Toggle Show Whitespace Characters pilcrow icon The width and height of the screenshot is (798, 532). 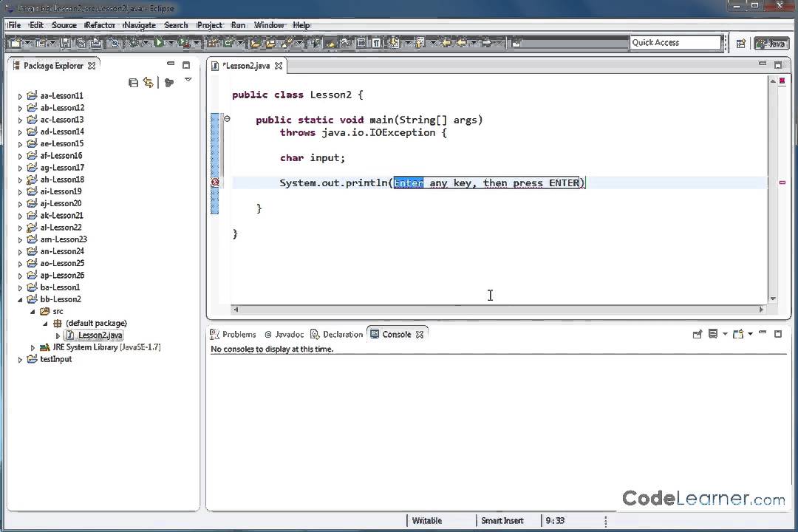point(375,44)
